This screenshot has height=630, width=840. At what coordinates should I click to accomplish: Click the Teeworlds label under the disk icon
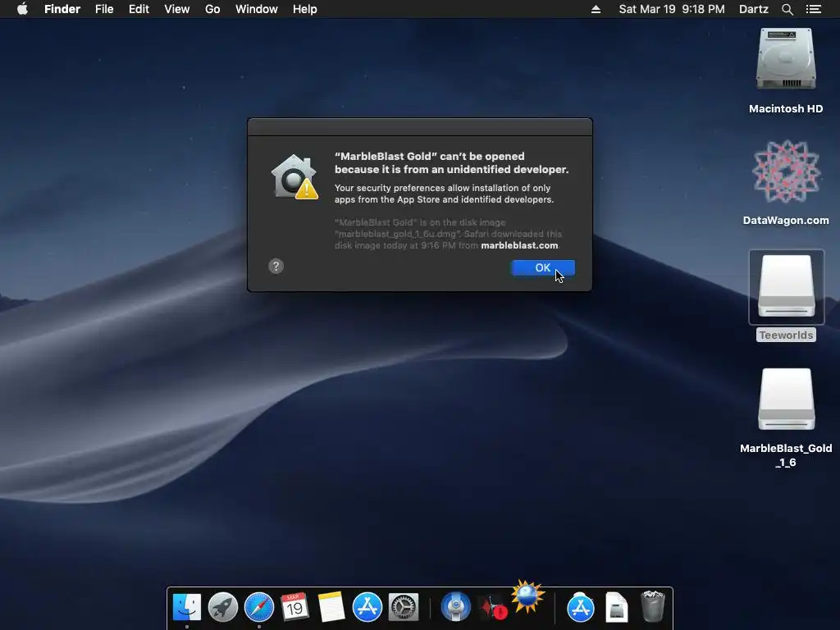[x=786, y=336]
